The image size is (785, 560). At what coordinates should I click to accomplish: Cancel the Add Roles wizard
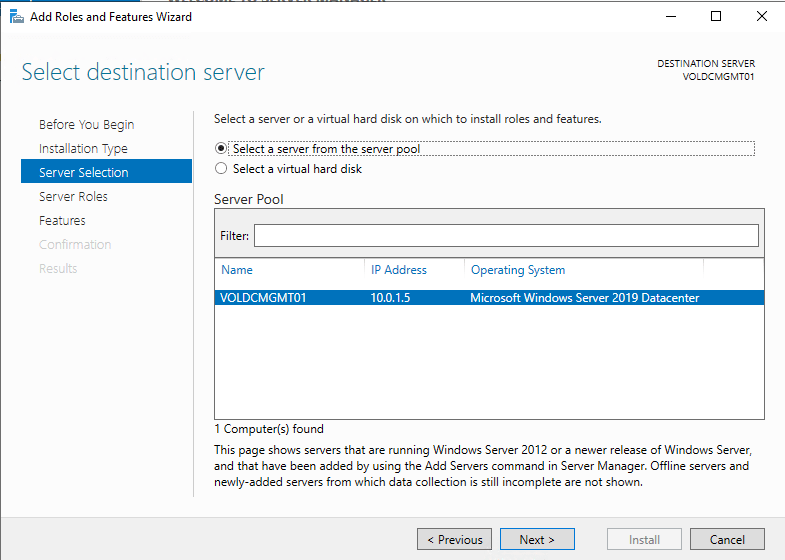coord(727,540)
